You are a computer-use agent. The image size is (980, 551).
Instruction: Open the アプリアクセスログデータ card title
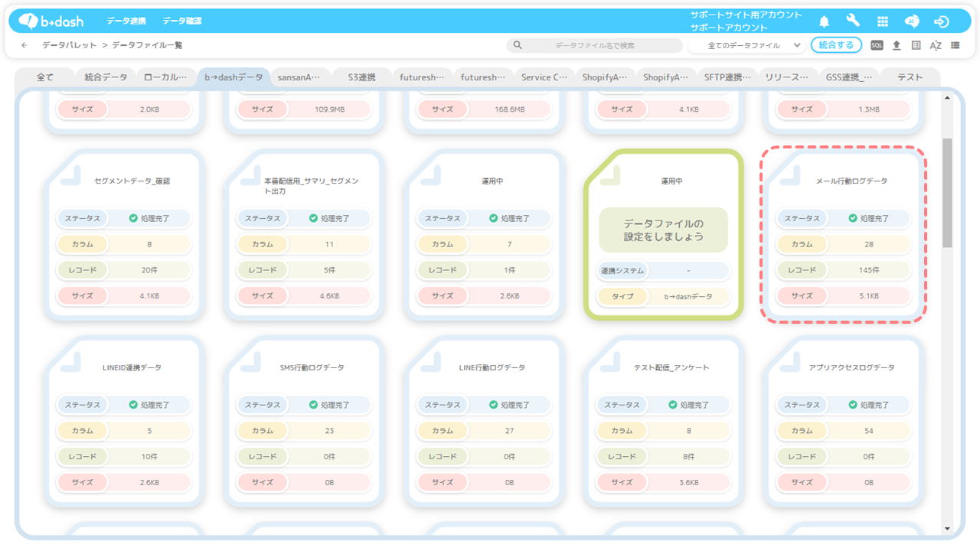851,368
